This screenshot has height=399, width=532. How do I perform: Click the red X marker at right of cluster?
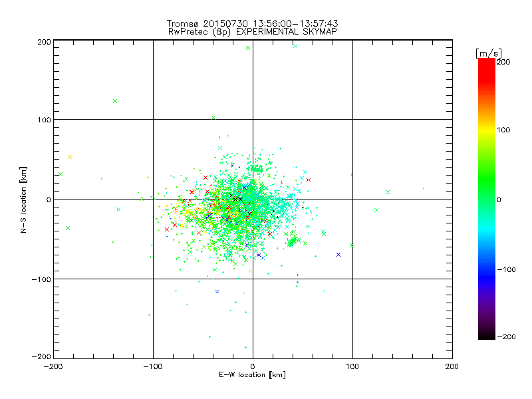(309, 180)
